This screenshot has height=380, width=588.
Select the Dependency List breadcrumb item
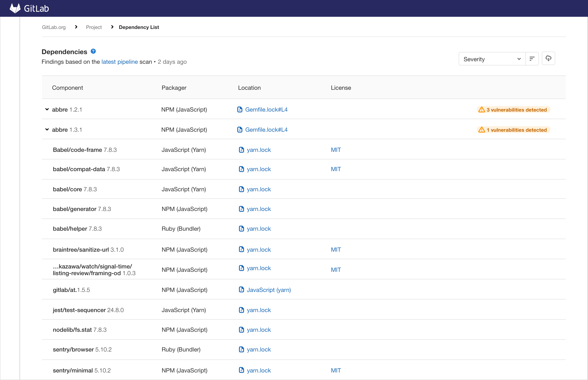pyautogui.click(x=139, y=27)
